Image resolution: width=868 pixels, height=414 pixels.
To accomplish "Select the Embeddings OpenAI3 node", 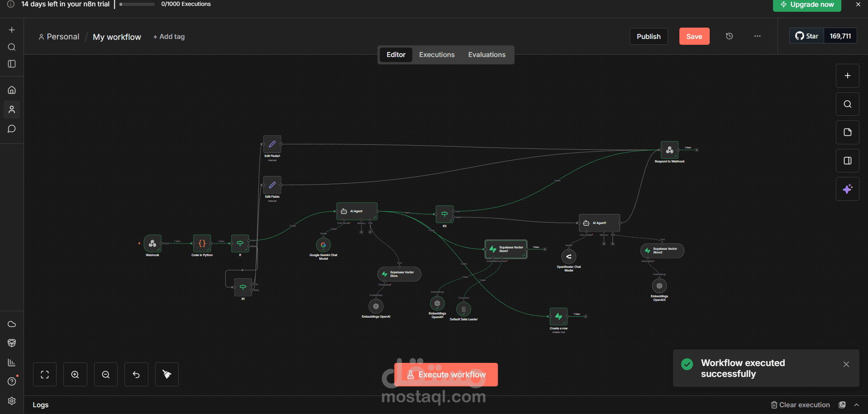I will 659,286.
